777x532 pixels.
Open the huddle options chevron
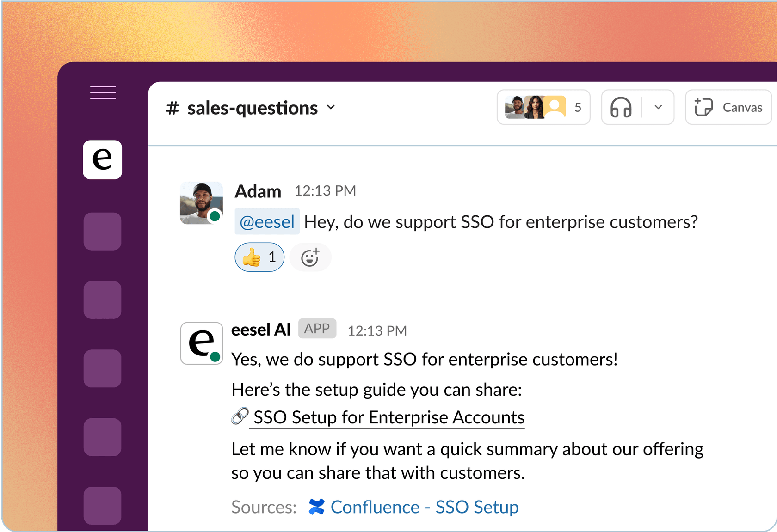point(658,107)
